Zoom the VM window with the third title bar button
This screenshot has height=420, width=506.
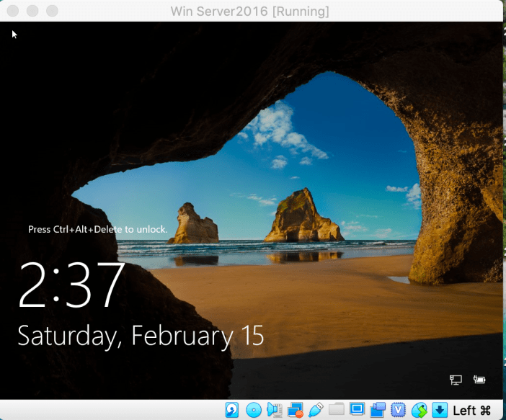52,11
